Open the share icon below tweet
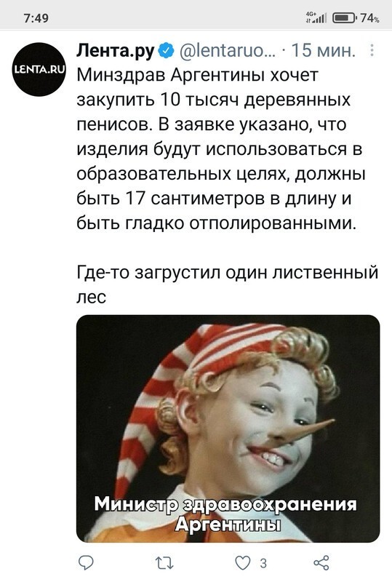This screenshot has width=392, height=582. 321,562
